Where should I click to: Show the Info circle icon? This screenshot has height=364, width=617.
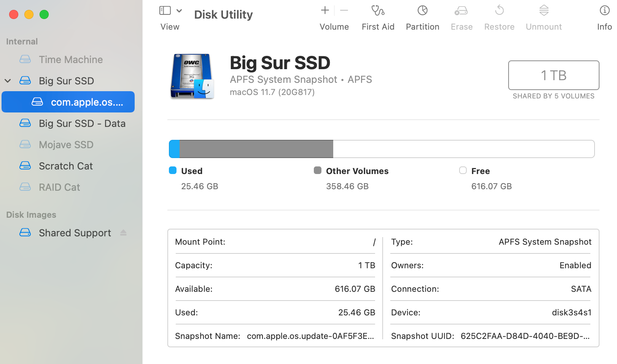tap(604, 10)
